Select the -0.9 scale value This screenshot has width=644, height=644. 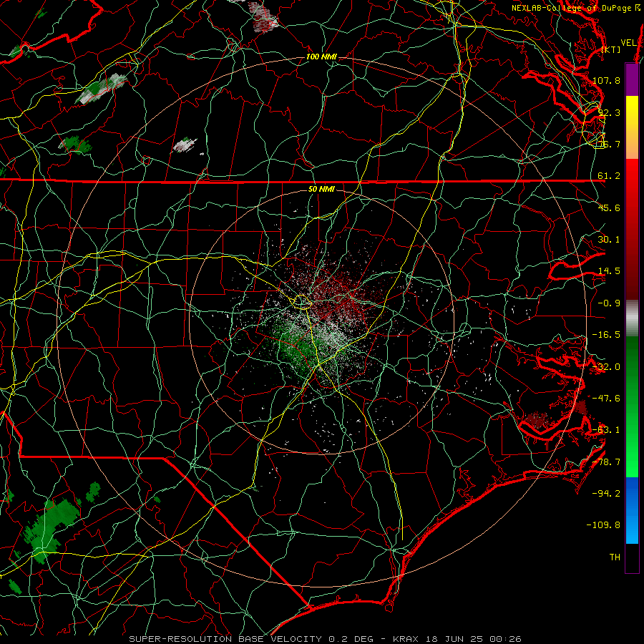pos(609,303)
